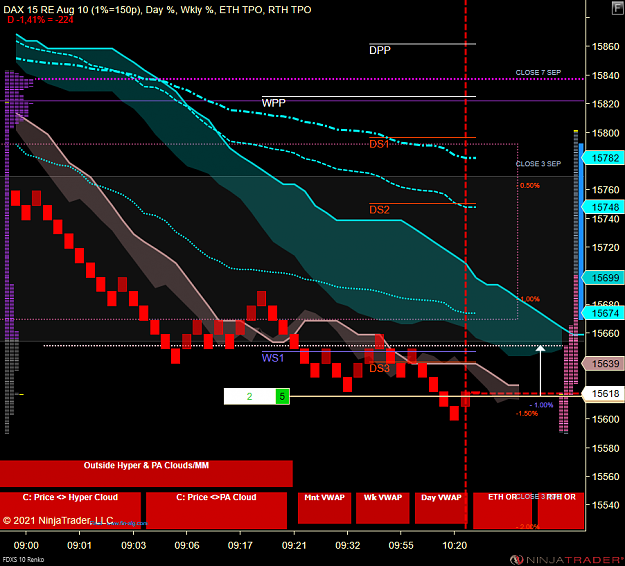This screenshot has width=625, height=566.
Task: Click the CLOSE 3 SEP label near 15780
Action: (x=538, y=164)
